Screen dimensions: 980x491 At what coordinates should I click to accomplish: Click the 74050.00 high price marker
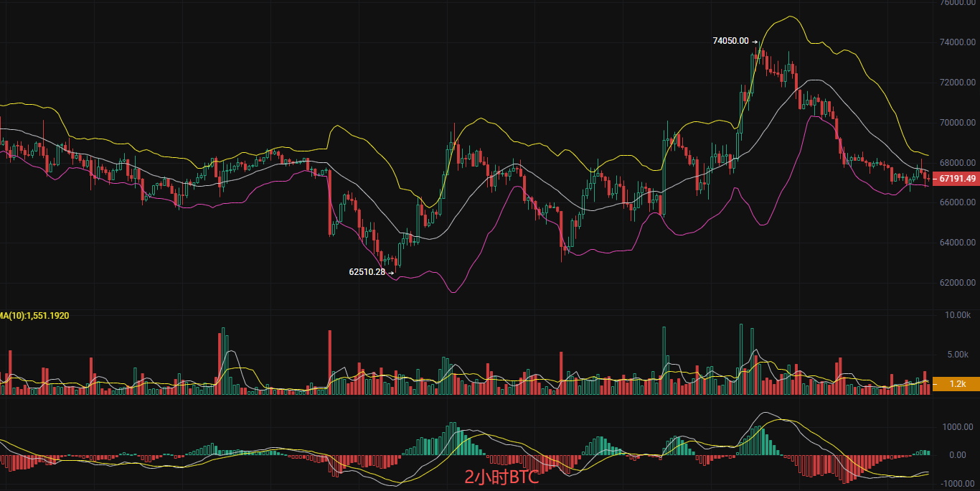point(730,42)
